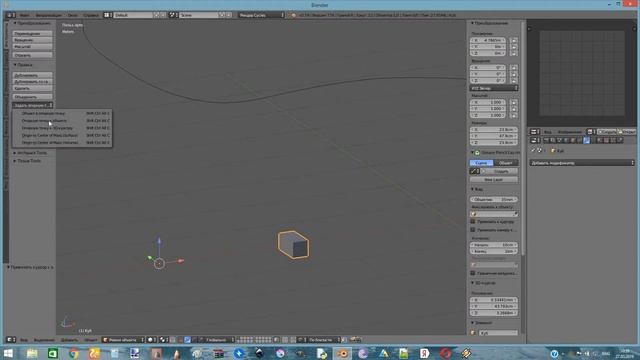The width and height of the screenshot is (640, 360).
Task: Open the viewport shading selector in 3D header
Action: [151, 340]
